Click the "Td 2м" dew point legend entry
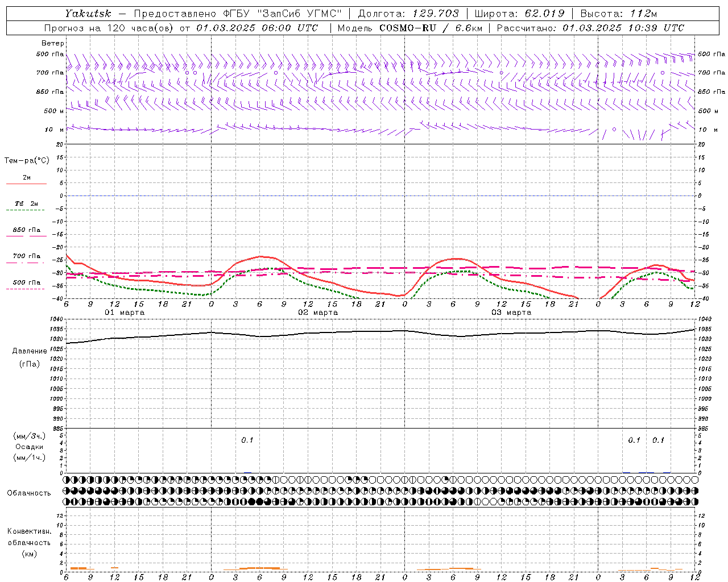The image size is (728, 582). (x=26, y=203)
